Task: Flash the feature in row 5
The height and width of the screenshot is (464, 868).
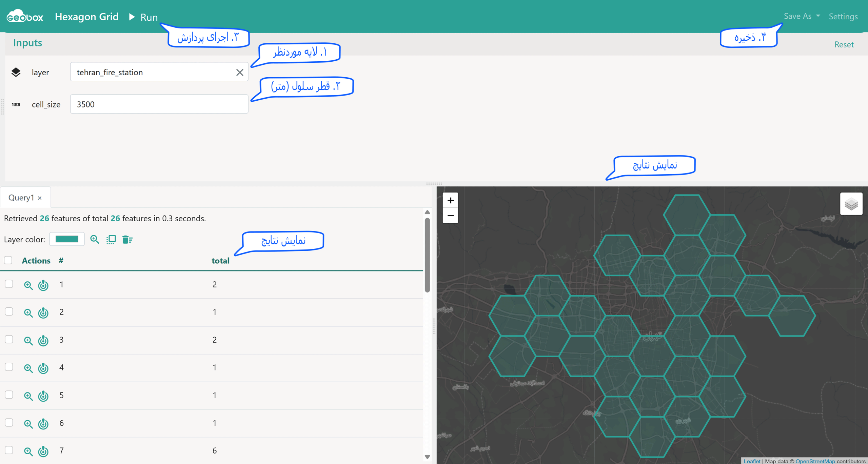Action: pos(43,396)
